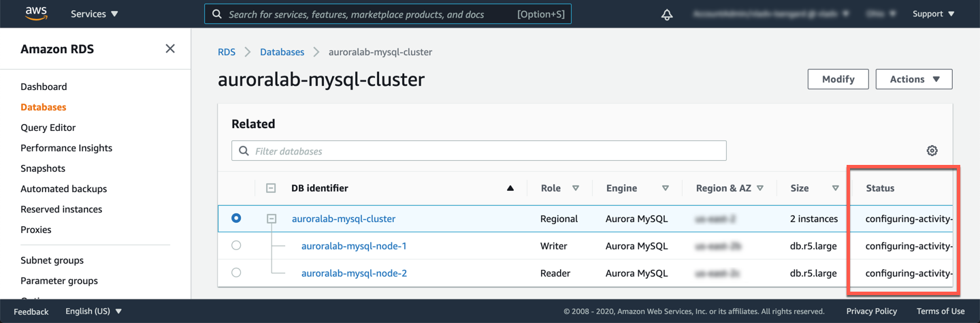The height and width of the screenshot is (323, 980).
Task: Select auroralab-mysql-cluster radio button
Action: click(236, 218)
